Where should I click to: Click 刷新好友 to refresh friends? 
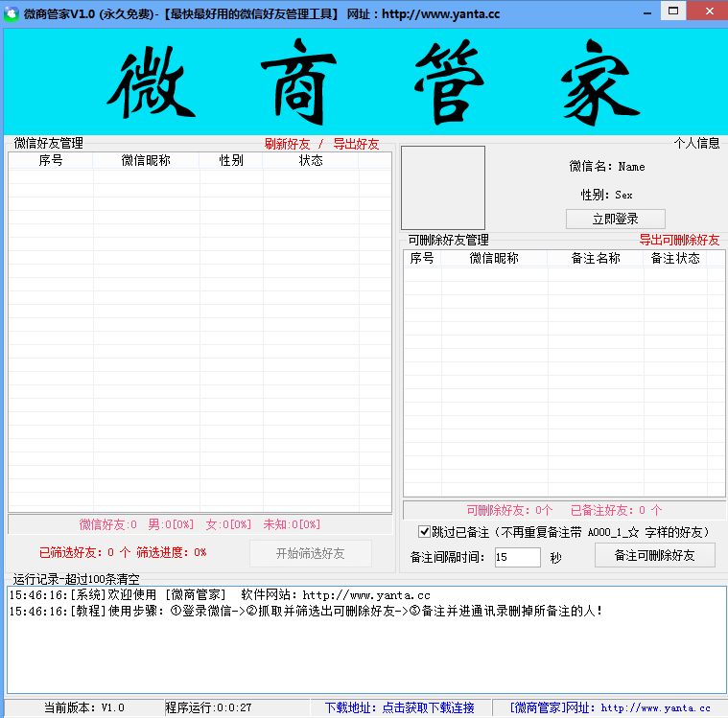287,144
